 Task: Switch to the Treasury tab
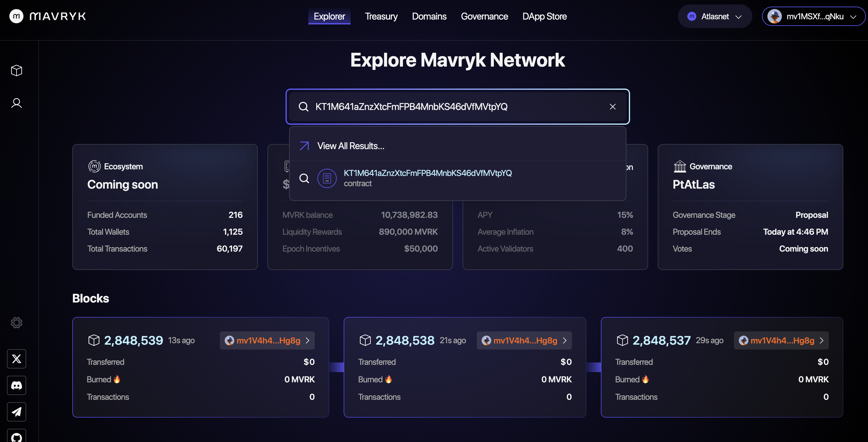tap(381, 16)
